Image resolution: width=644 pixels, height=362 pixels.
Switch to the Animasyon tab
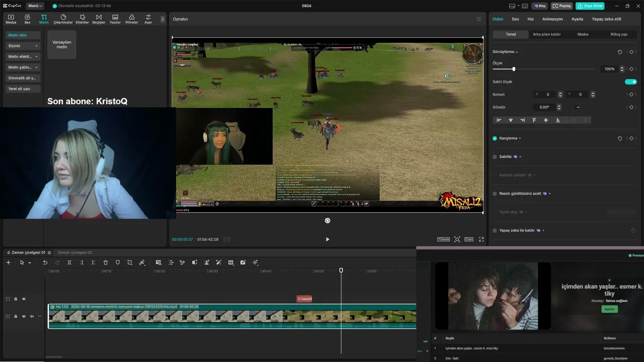coord(552,19)
